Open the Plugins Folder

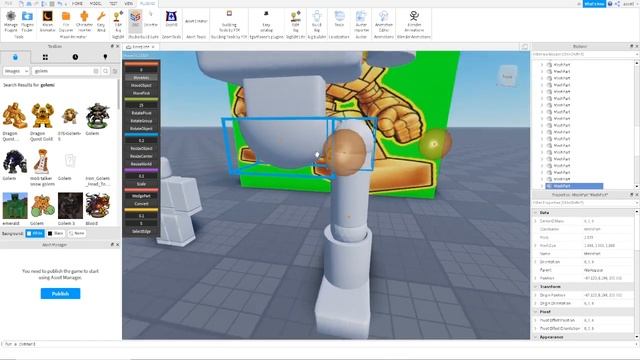[27, 21]
